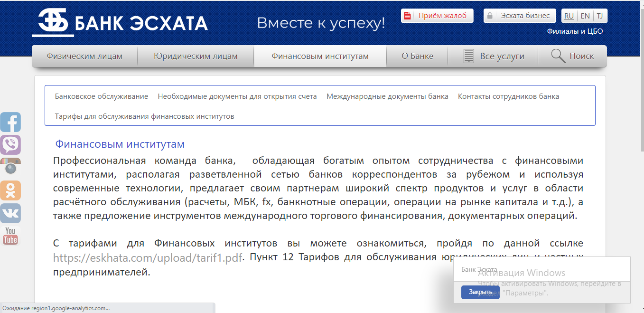Click the Bank Eskhata logo

[120, 23]
